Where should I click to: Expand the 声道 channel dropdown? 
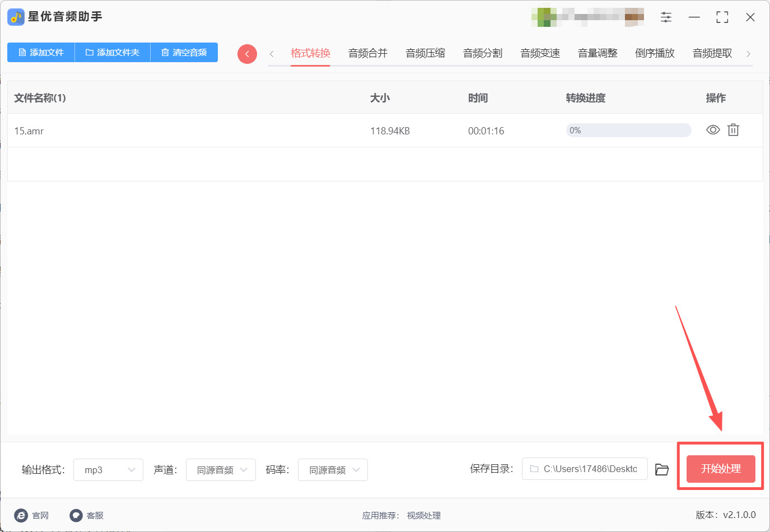pos(221,469)
